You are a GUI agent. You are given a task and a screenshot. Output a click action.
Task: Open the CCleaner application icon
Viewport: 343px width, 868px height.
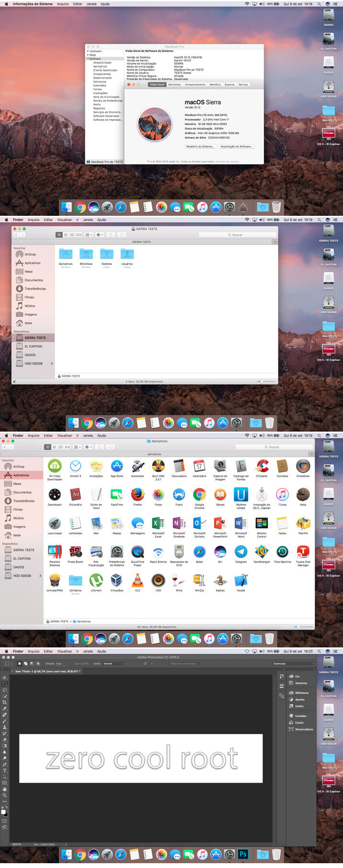tap(262, 466)
